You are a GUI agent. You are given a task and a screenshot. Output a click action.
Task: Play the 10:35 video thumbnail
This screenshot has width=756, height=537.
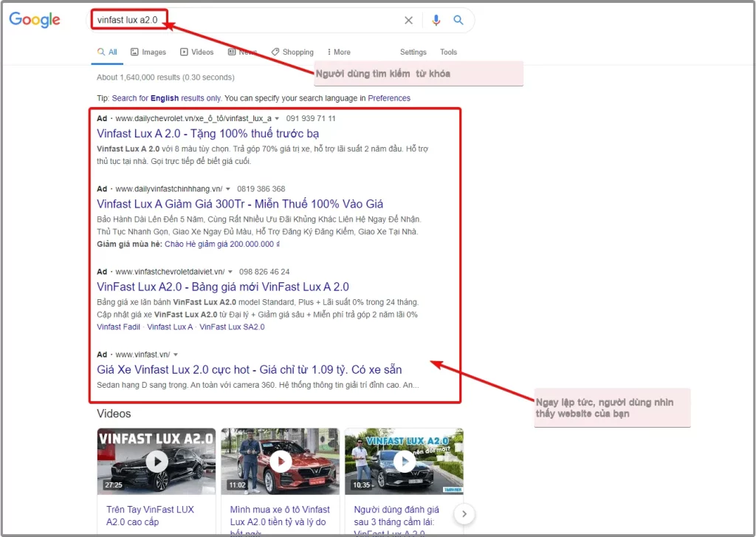(x=404, y=461)
